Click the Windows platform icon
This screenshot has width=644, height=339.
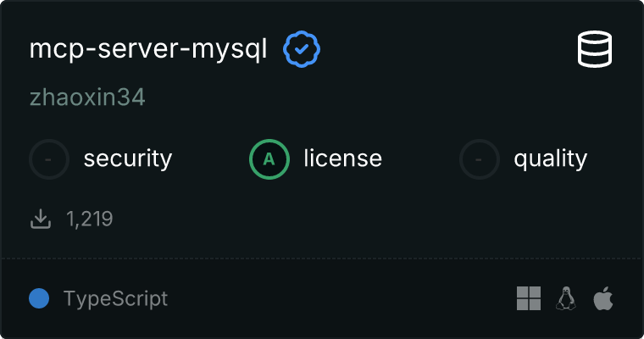(529, 298)
